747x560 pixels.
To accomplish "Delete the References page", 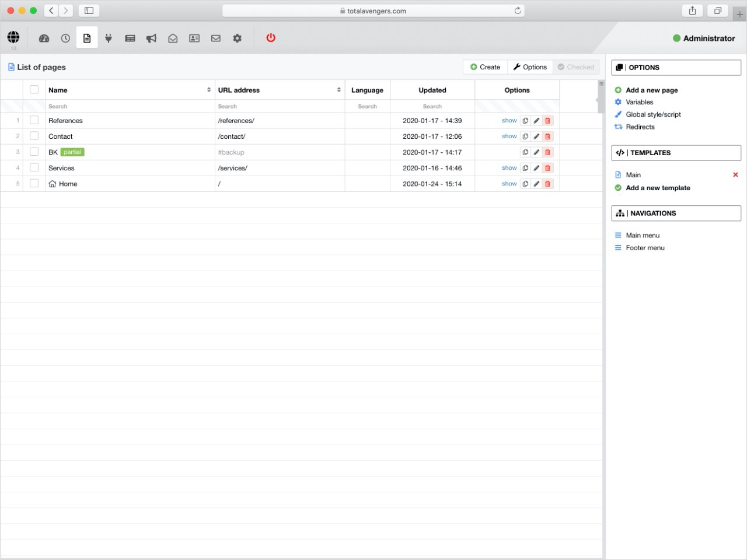I will [547, 121].
